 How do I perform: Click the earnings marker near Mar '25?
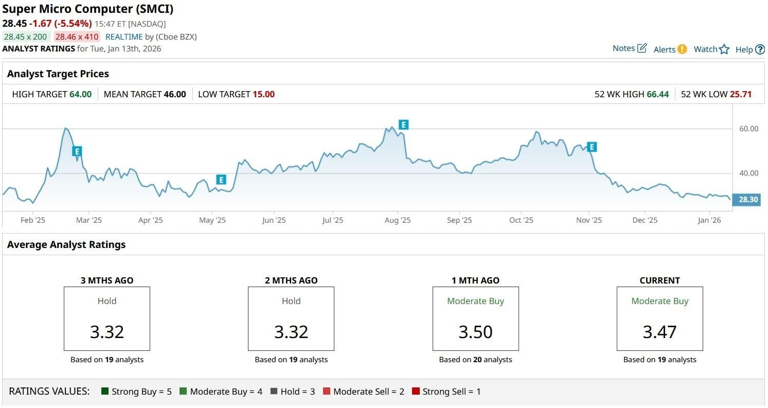[x=77, y=151]
